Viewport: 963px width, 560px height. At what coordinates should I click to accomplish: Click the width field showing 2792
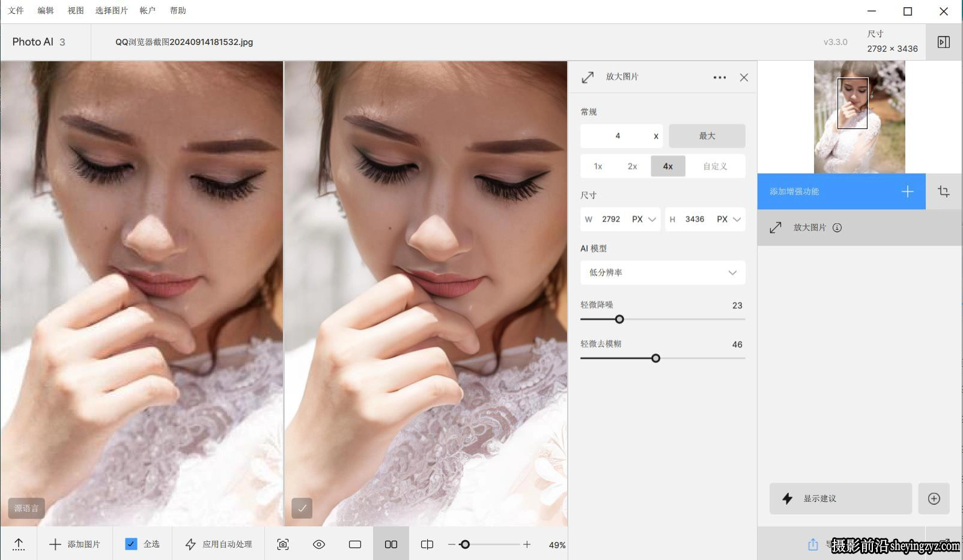(611, 219)
